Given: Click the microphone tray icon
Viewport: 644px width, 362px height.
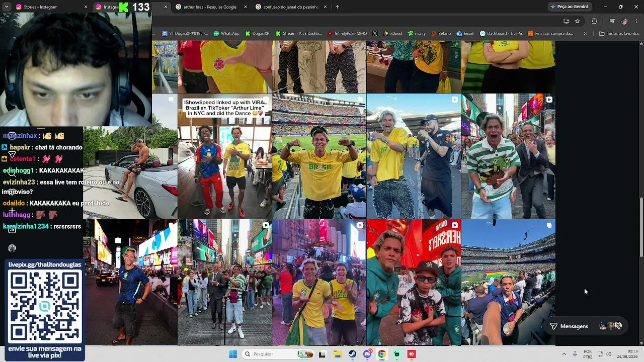Looking at the screenshot, I should (575, 354).
